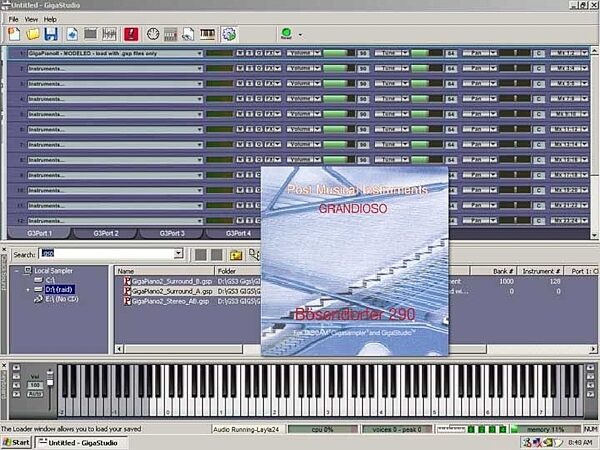
Task: Click the first grey square loader button
Action: 201,255
